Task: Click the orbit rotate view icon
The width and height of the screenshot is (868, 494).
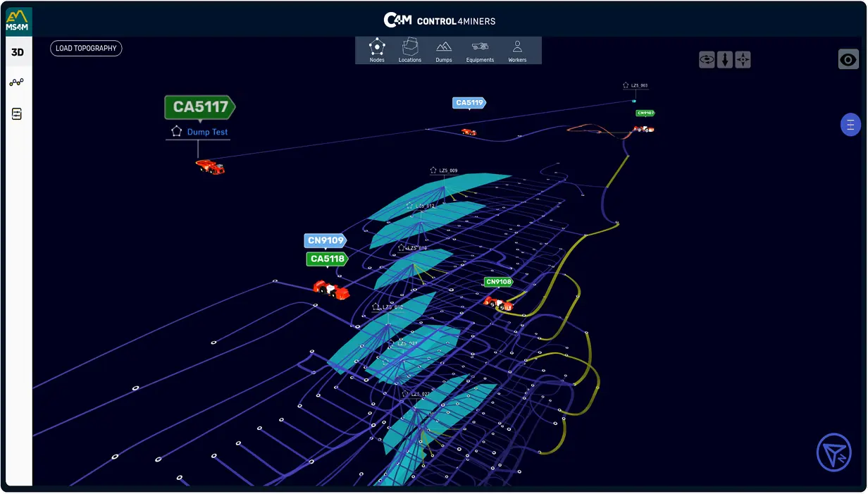Action: tap(707, 60)
